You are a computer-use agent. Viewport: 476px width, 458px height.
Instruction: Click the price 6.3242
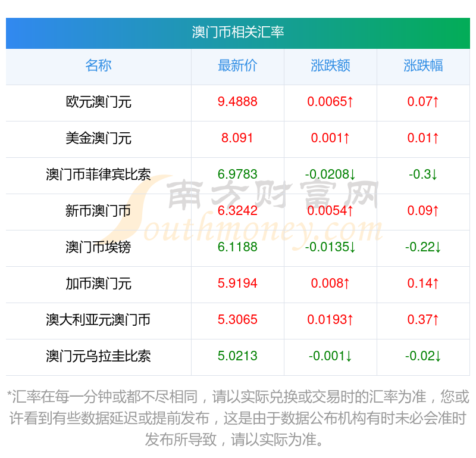237,211
